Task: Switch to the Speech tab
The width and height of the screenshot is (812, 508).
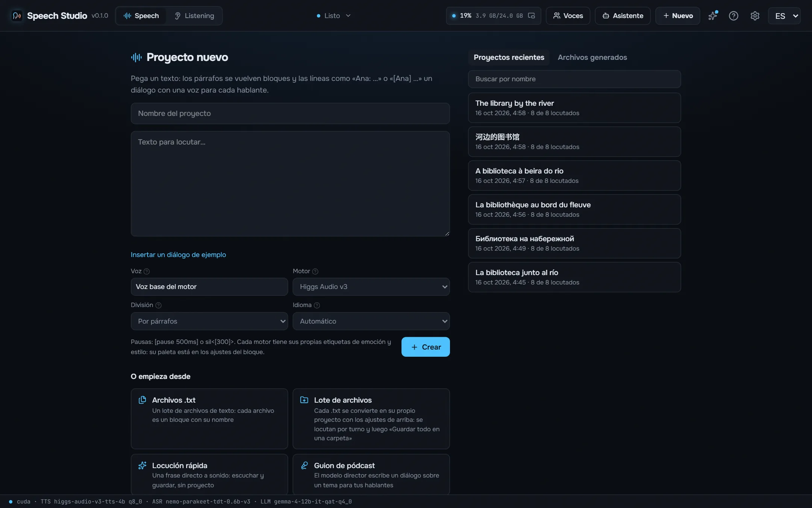Action: (x=141, y=16)
